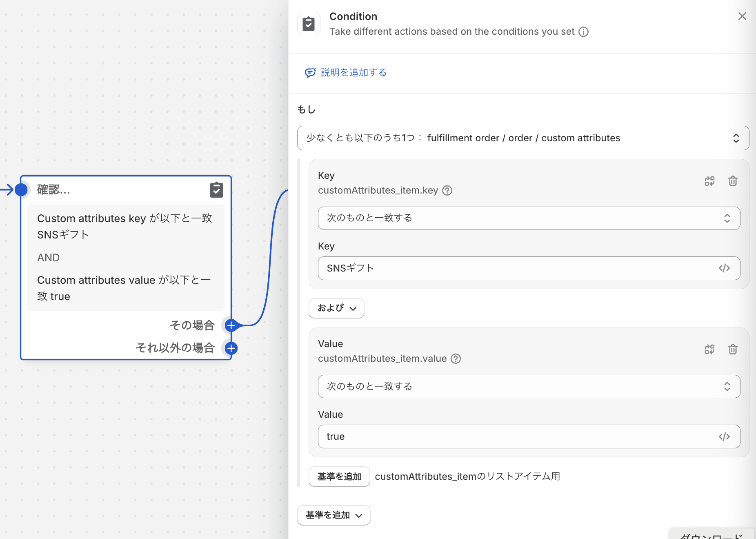Open the fulfillment order custom attributes dropdown

[x=523, y=138]
